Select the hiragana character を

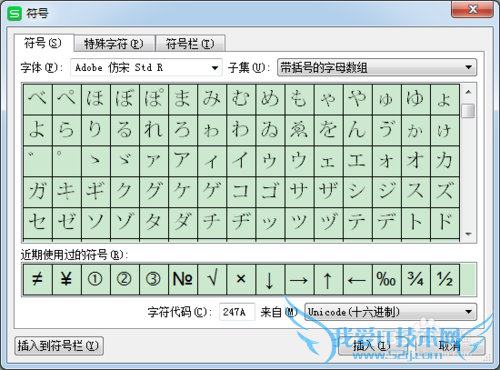tap(328, 130)
